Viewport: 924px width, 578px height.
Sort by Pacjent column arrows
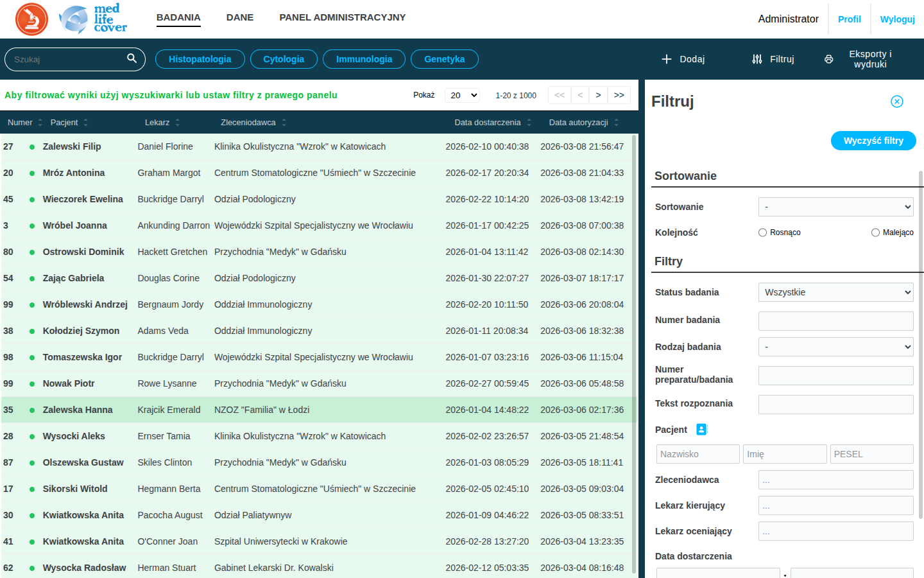click(85, 123)
